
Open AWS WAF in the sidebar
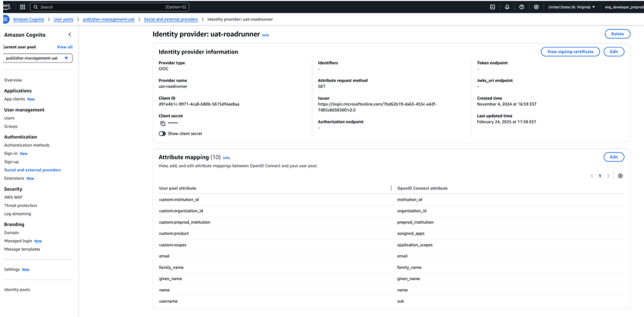(x=13, y=197)
